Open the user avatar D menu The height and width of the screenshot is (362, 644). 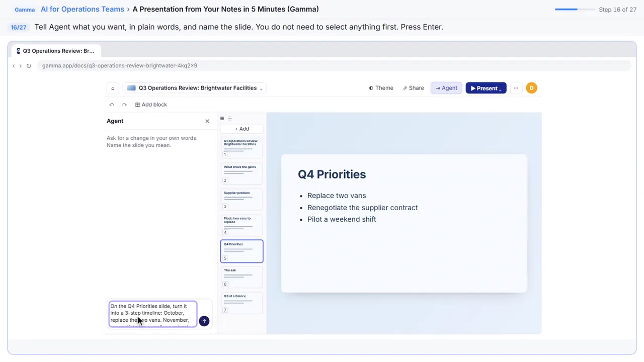point(531,88)
